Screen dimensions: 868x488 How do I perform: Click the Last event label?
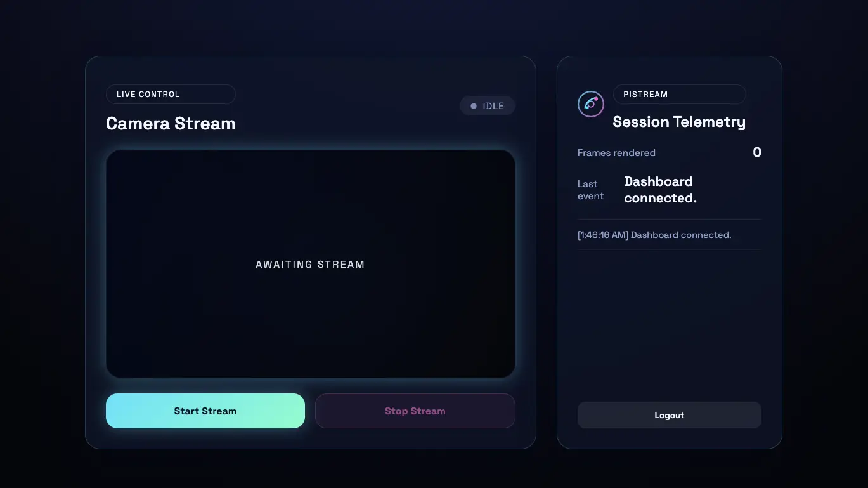point(590,190)
